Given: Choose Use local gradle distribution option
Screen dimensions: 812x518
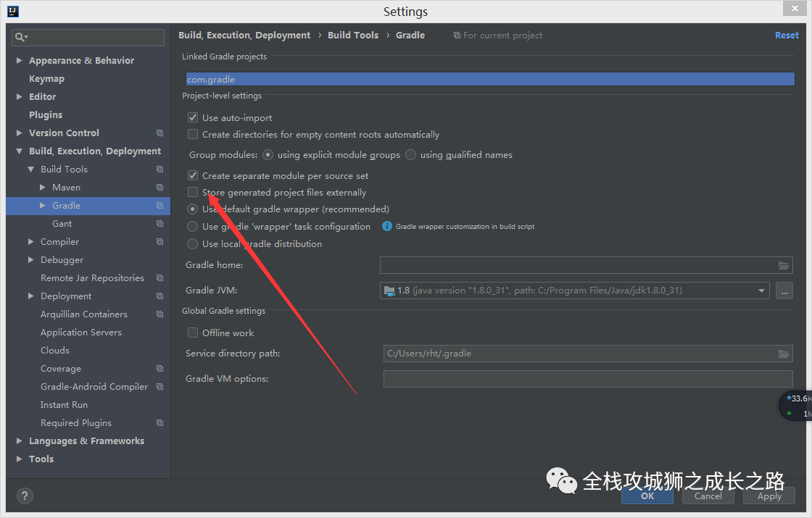Looking at the screenshot, I should [x=192, y=243].
